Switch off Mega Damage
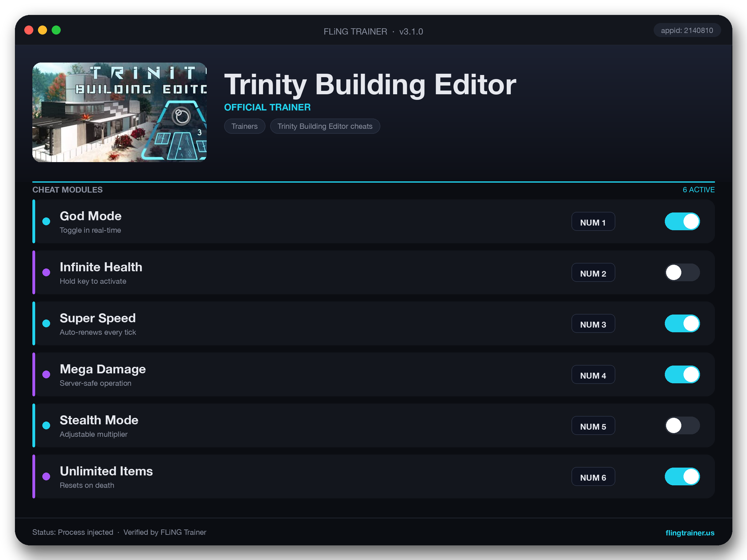Viewport: 747px width, 560px height. coord(682,374)
